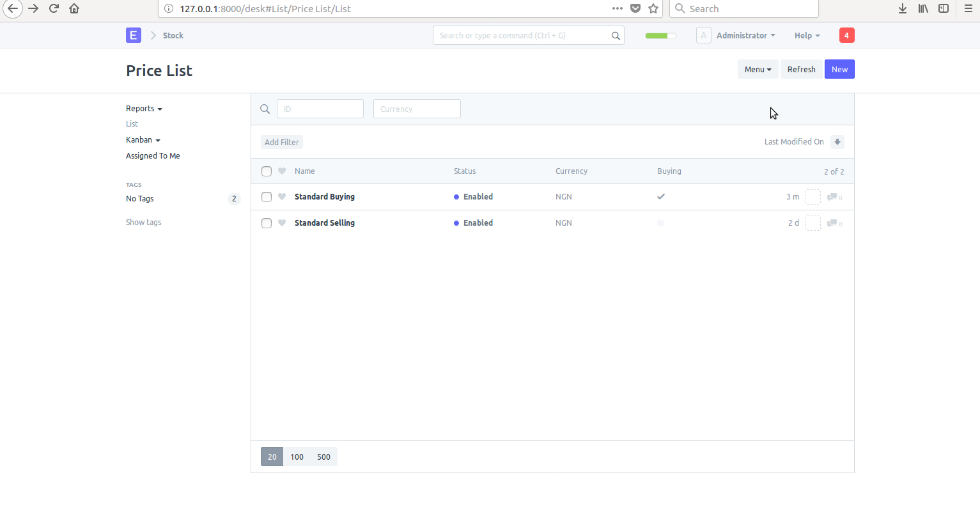Click the browser downloads icon

[902, 8]
